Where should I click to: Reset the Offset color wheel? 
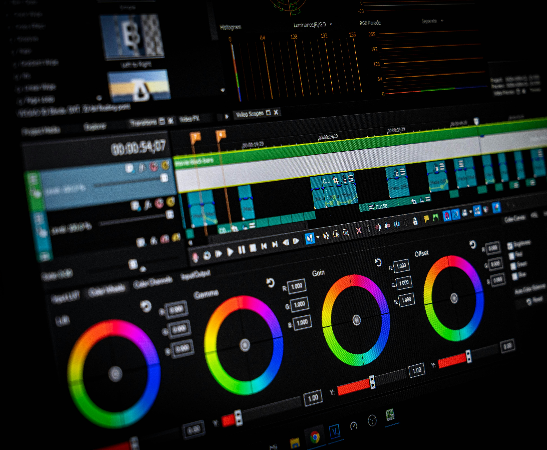point(472,244)
